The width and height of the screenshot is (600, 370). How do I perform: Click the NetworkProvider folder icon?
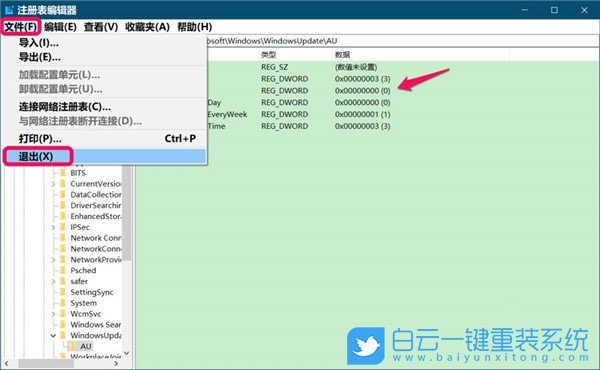[63, 259]
